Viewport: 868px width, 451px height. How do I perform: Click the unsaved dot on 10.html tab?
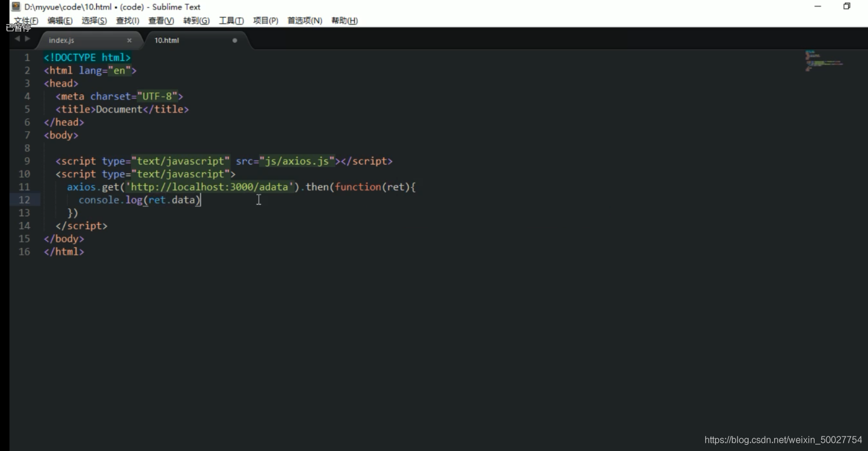coord(235,41)
